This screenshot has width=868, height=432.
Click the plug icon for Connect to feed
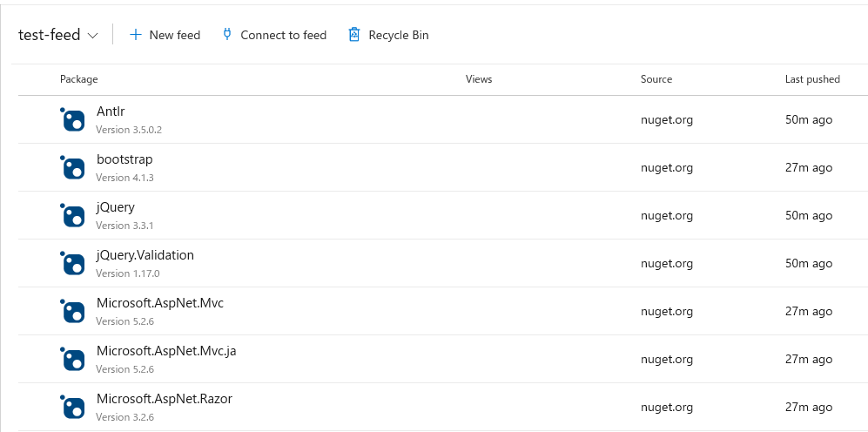[x=226, y=34]
